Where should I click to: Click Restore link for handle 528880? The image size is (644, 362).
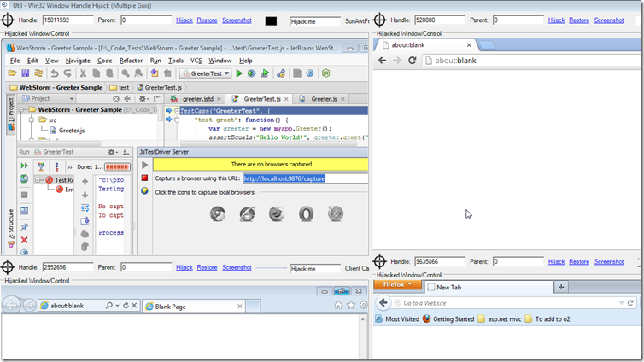[579, 20]
